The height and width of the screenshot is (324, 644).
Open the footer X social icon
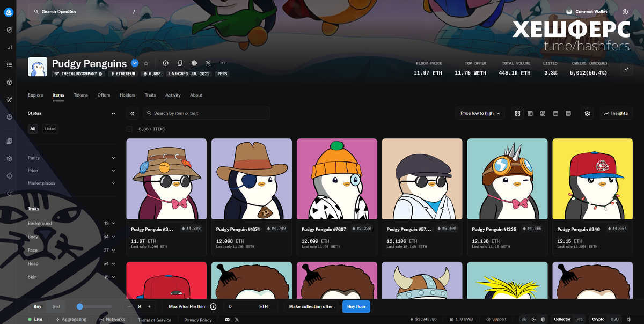(x=237, y=319)
